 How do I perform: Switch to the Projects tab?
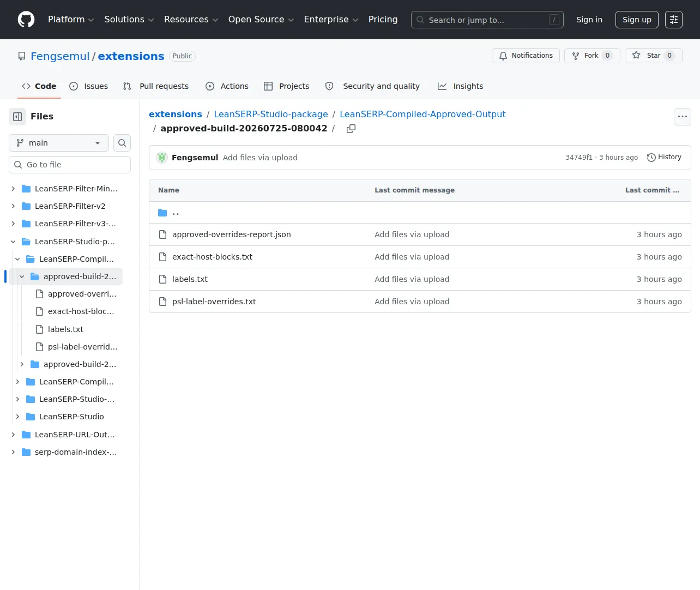(x=287, y=86)
